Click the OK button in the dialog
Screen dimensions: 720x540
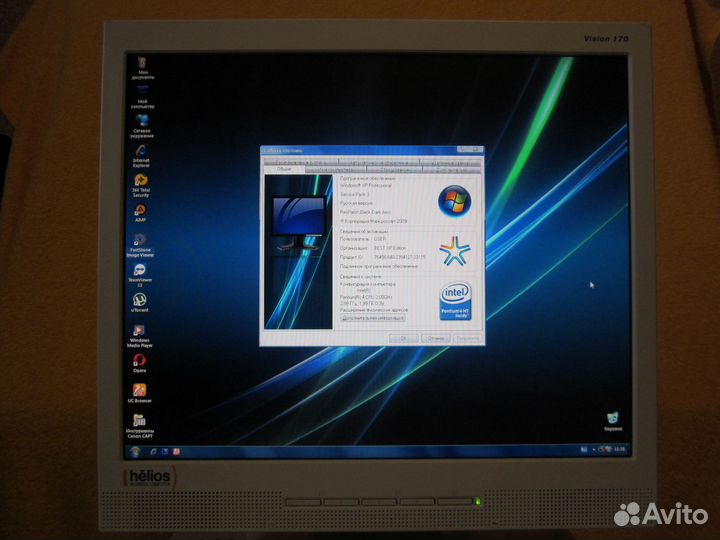403,338
